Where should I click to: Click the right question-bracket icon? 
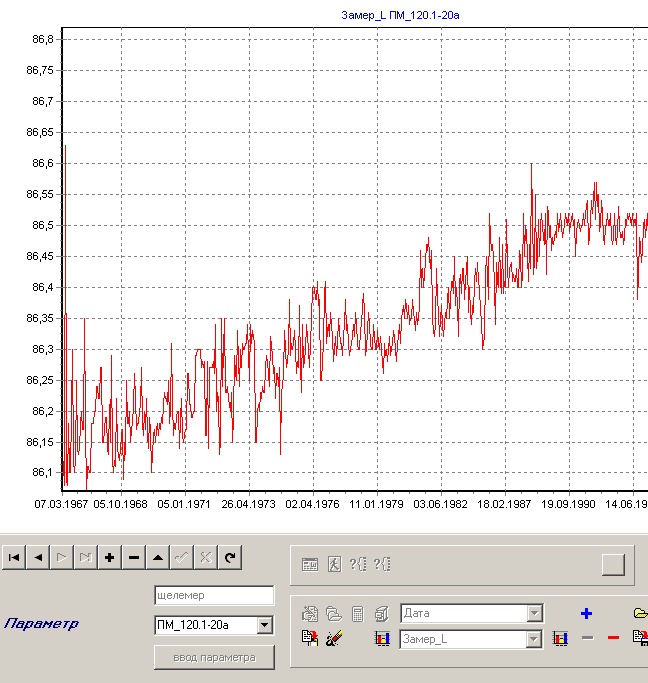click(x=382, y=565)
